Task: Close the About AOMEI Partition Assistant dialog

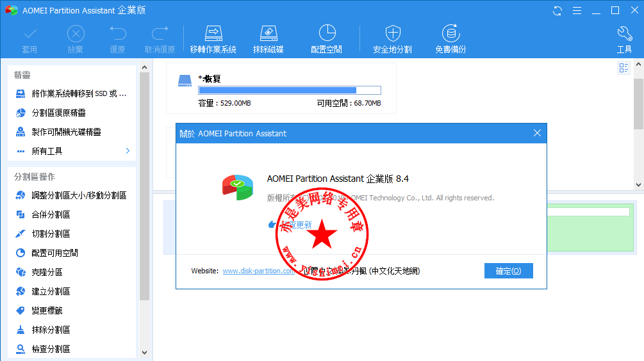Action: [537, 133]
